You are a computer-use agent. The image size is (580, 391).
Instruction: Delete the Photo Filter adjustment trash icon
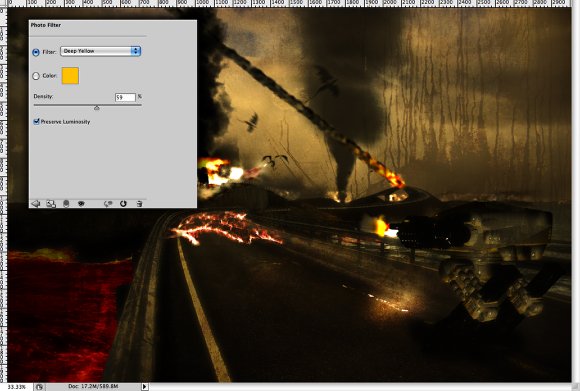(139, 203)
